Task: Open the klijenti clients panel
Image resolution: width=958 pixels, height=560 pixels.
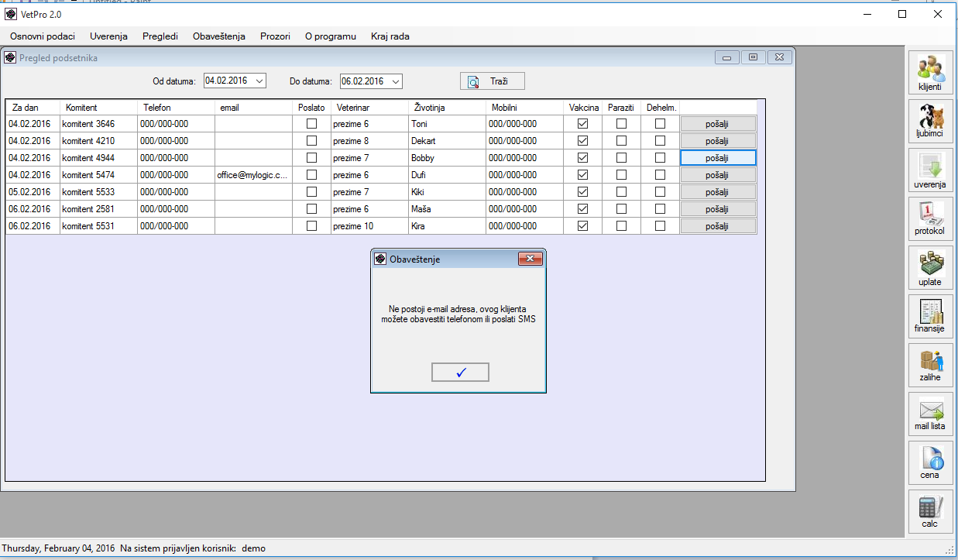Action: click(929, 72)
